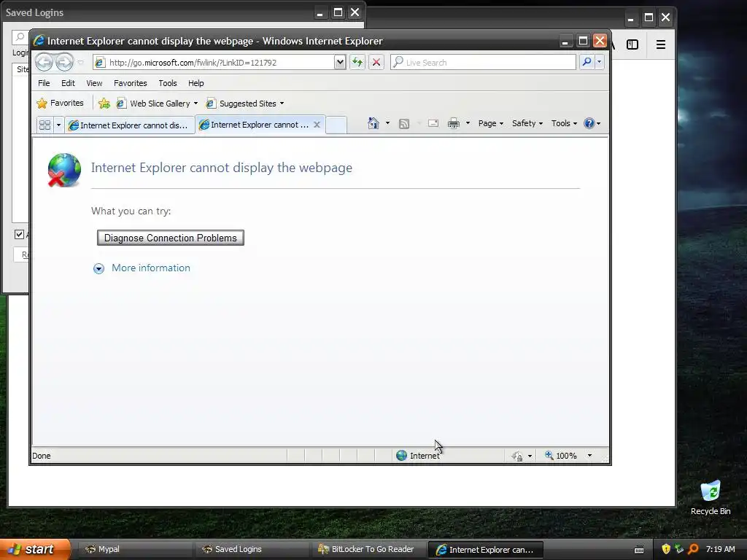Image resolution: width=747 pixels, height=560 pixels.
Task: Refresh the page using the green arrows icon
Action: click(357, 62)
